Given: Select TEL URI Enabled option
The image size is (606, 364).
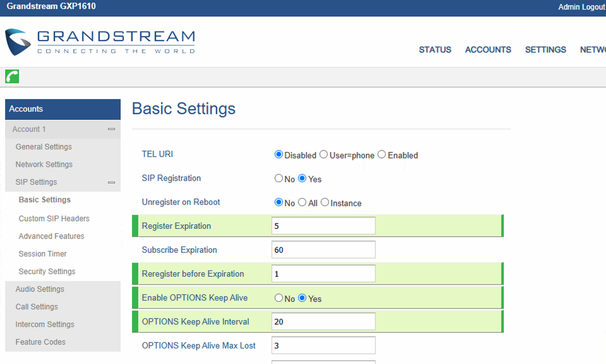Looking at the screenshot, I should (x=382, y=154).
